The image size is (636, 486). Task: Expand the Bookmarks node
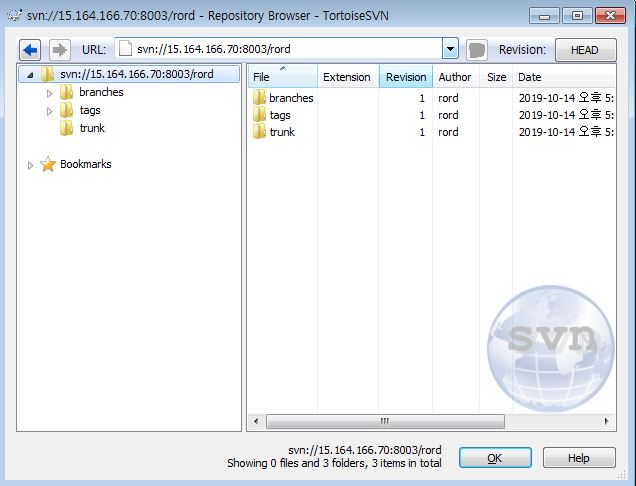(30, 165)
